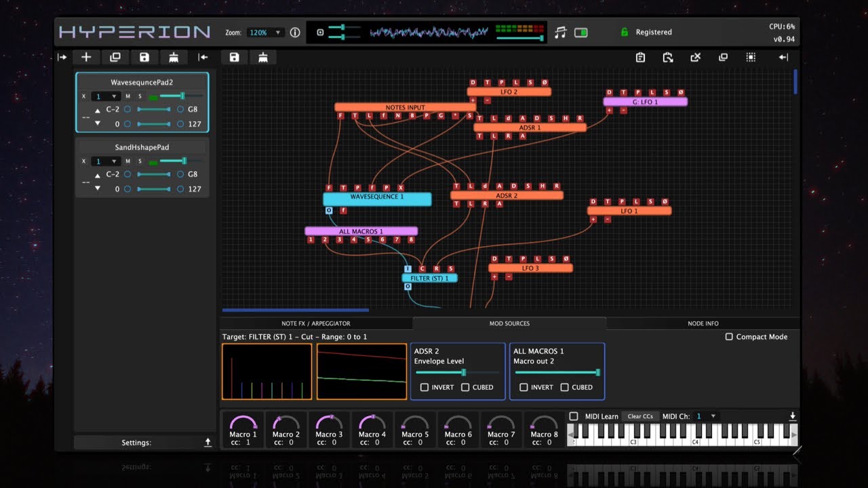The height and width of the screenshot is (488, 868).
Task: Click the vertical scrollbar of the node editor
Action: pos(796,81)
